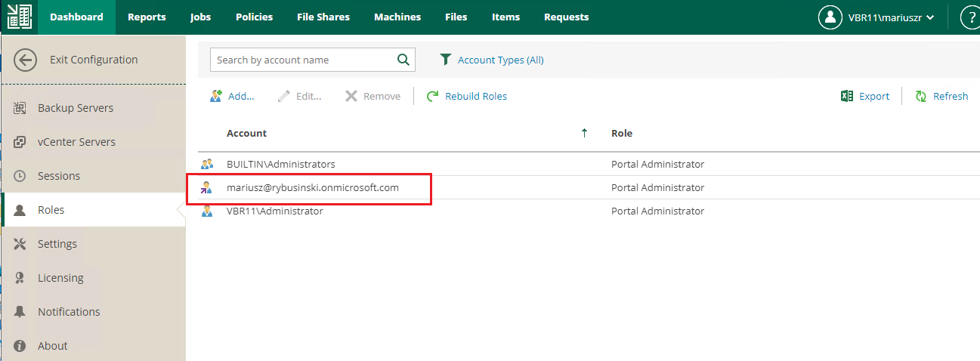The width and height of the screenshot is (980, 361).
Task: Click the search magnifier icon
Action: coord(404,60)
